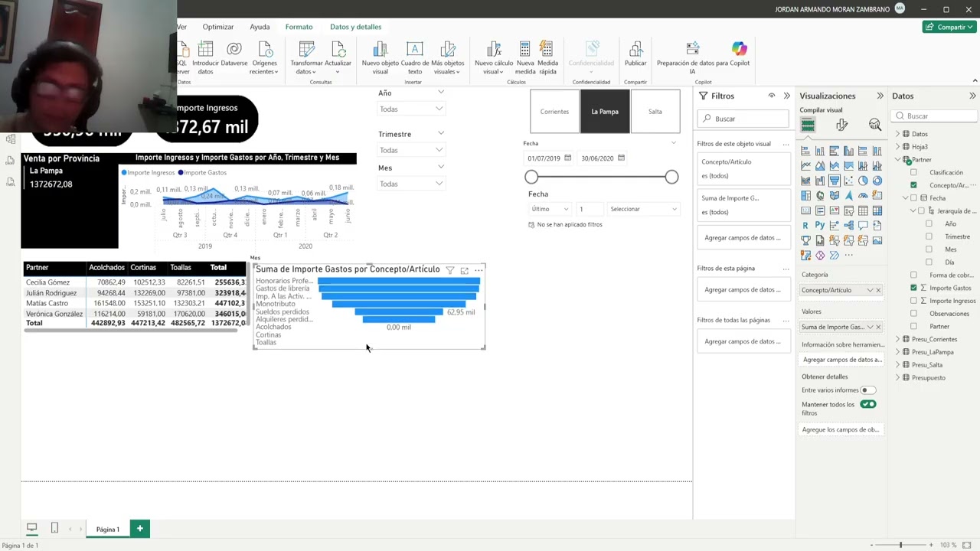
Task: Click Medida rápida in the ribbon
Action: pos(547,58)
